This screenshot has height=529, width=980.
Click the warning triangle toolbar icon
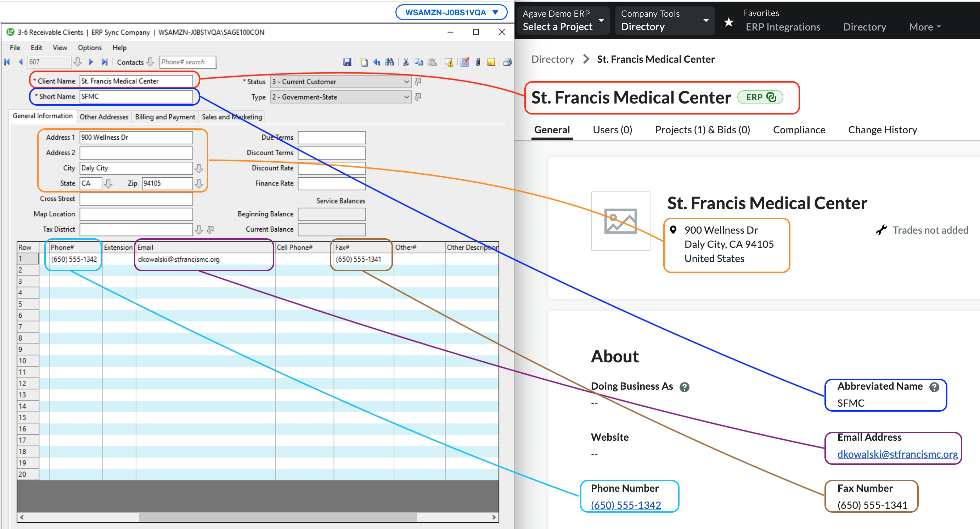tap(449, 62)
